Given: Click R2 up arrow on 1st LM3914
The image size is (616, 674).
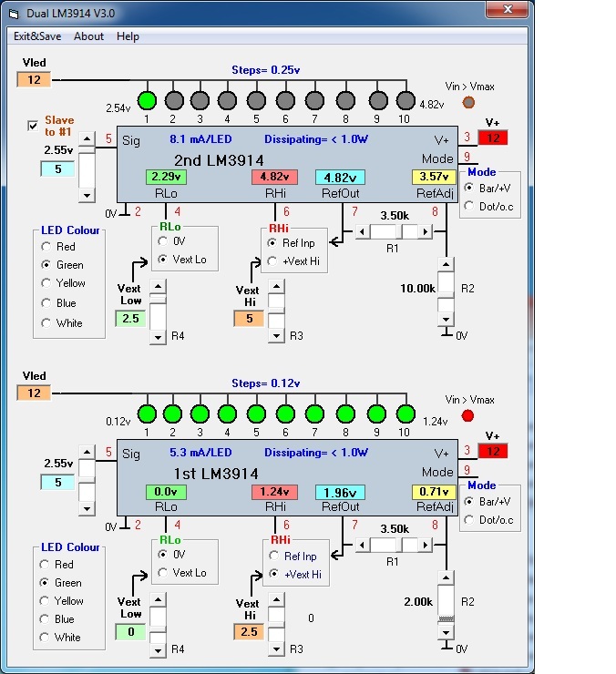Looking at the screenshot, I should pos(447,577).
